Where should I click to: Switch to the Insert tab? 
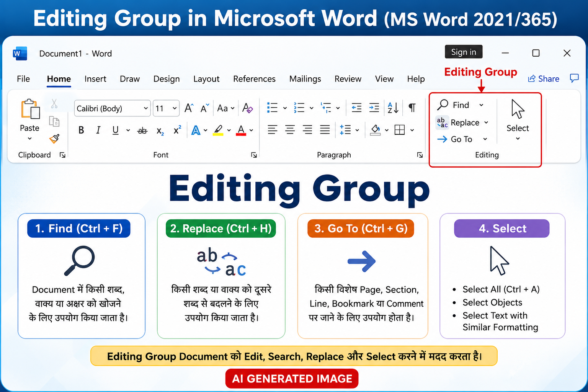coord(95,79)
